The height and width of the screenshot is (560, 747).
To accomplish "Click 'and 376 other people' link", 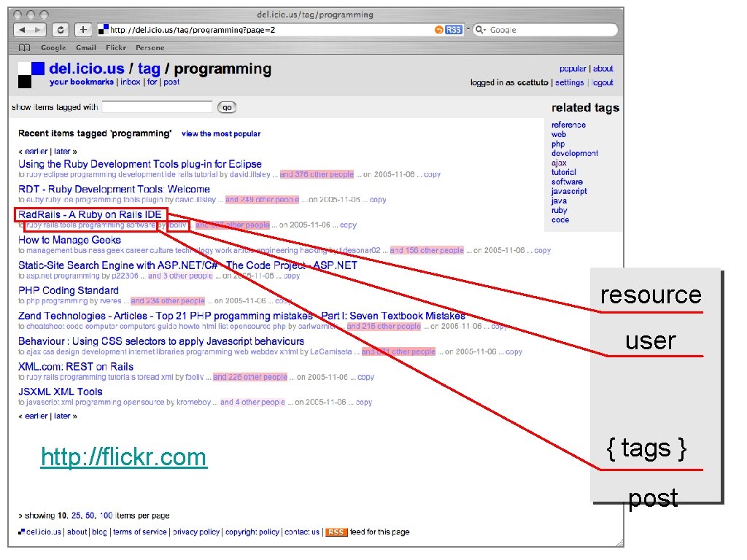I will click(x=317, y=174).
